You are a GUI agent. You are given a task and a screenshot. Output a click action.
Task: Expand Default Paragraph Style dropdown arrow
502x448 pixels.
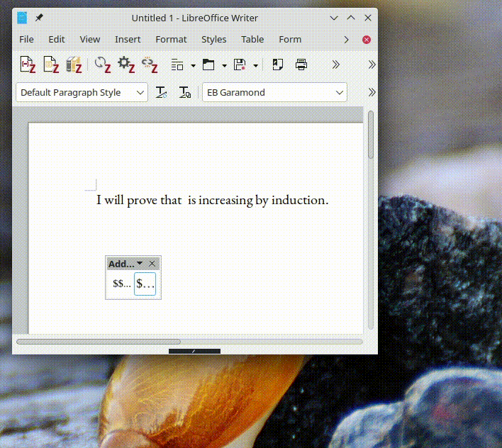(x=140, y=92)
